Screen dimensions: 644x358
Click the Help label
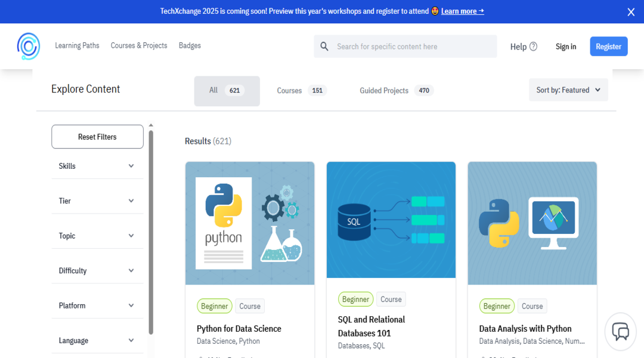coord(518,47)
